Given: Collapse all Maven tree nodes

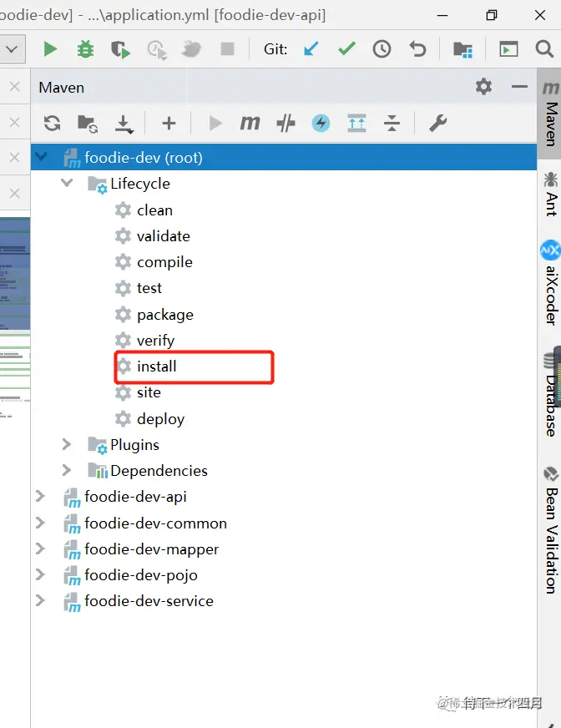Looking at the screenshot, I should 392,124.
